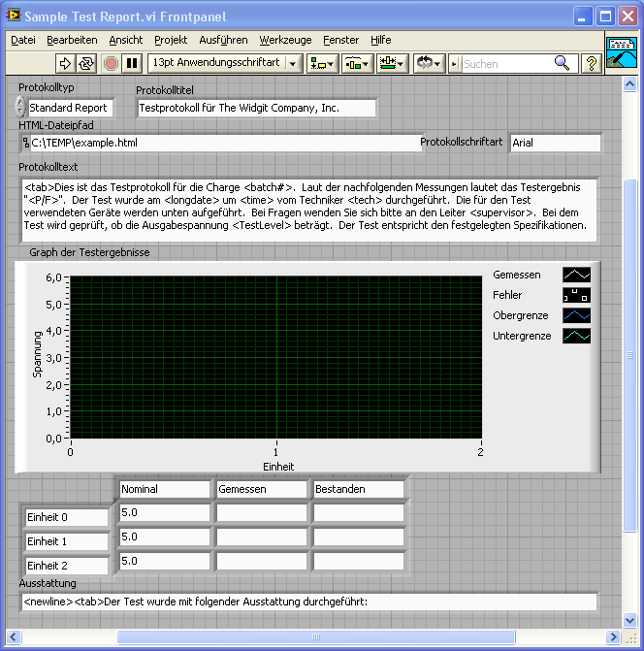Viewport: 644px width, 651px height.
Task: Open the Hilfe menu
Action: click(381, 40)
